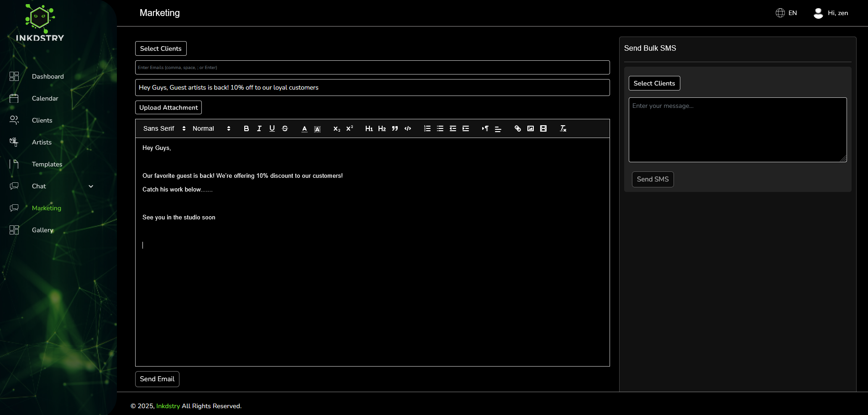Open the Normal text size dropdown
Image resolution: width=868 pixels, height=415 pixels.
(x=209, y=128)
